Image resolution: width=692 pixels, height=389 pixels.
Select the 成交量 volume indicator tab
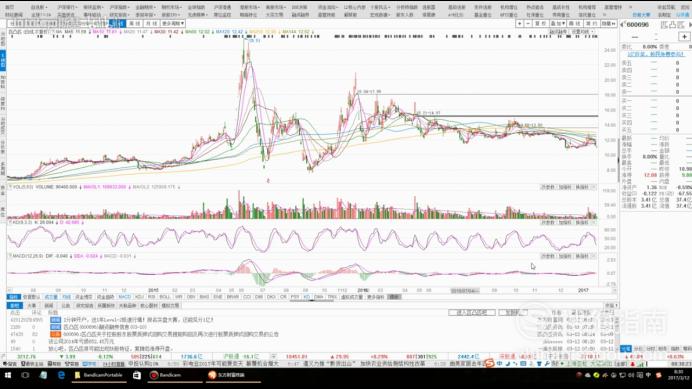click(x=51, y=297)
